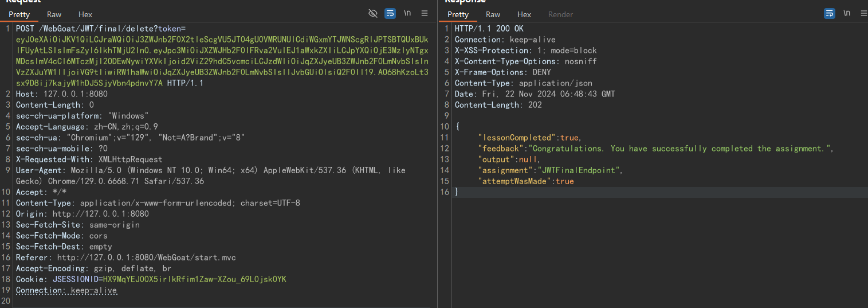The width and height of the screenshot is (868, 308).
Task: Click the Accept: */* header
Action: [x=41, y=192]
